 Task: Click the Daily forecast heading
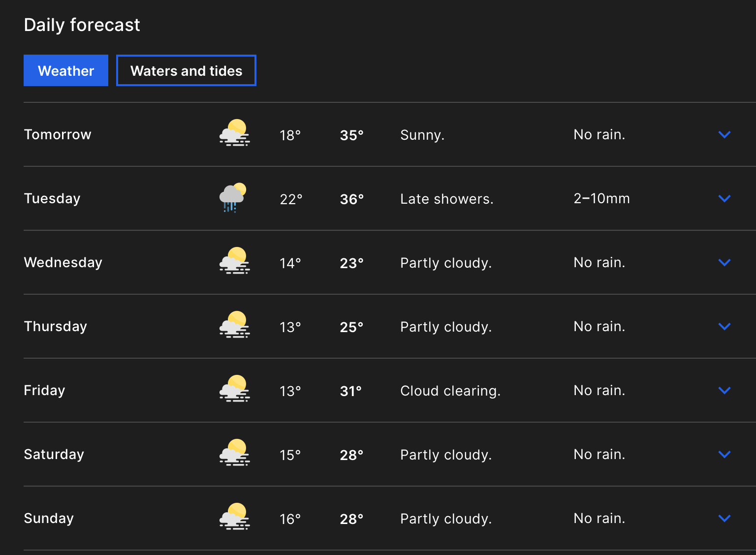(x=82, y=25)
